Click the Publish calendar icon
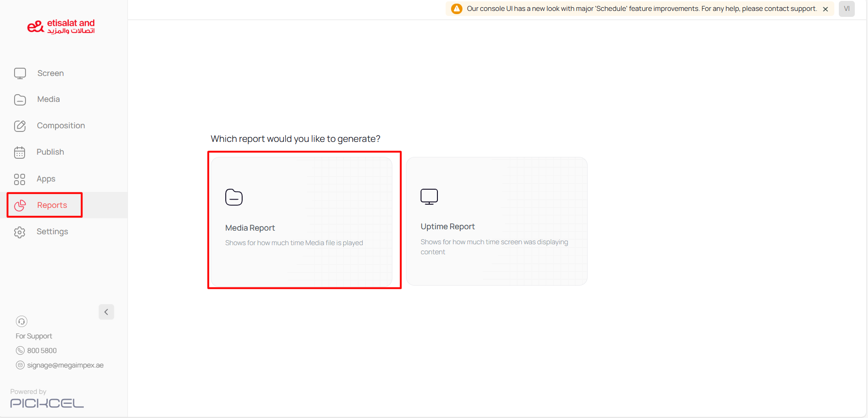This screenshot has height=418, width=868. [x=20, y=152]
